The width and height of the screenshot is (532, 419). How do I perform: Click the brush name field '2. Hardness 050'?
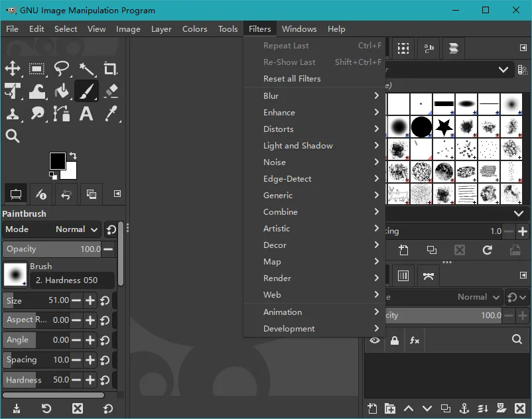[x=72, y=280]
